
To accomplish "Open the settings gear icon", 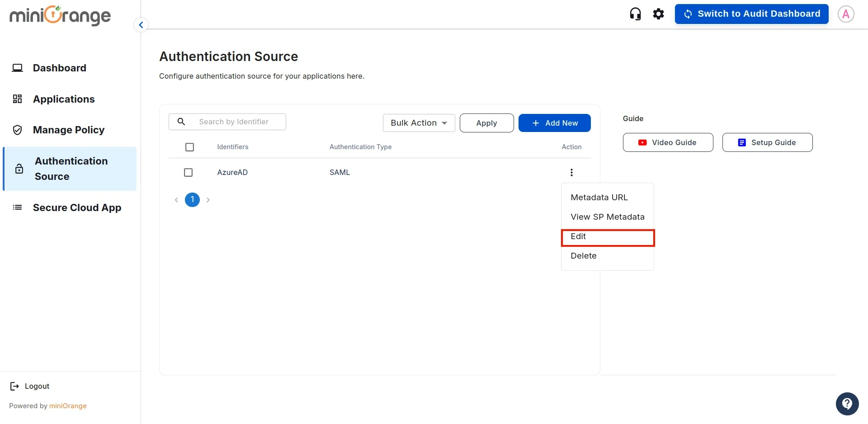I will [x=658, y=14].
